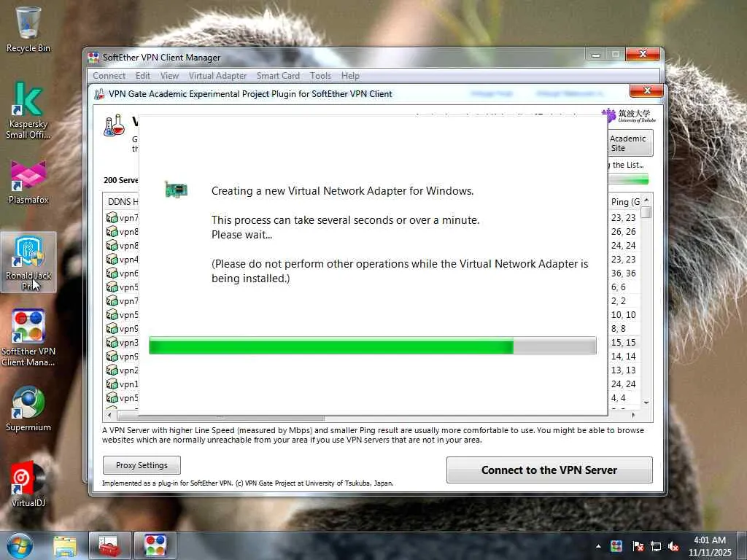This screenshot has width=747, height=560.
Task: Open Proxy Settings
Action: (142, 465)
